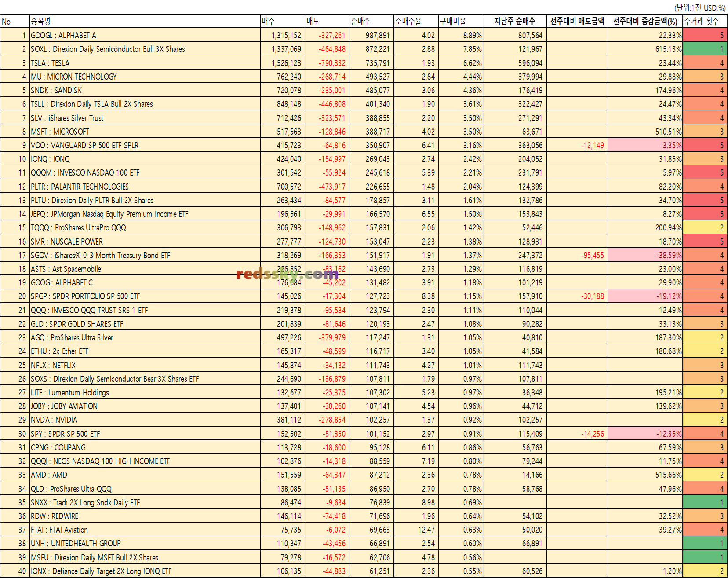Click the No column header
Viewport: 728px width, 578px height.
pos(15,21)
